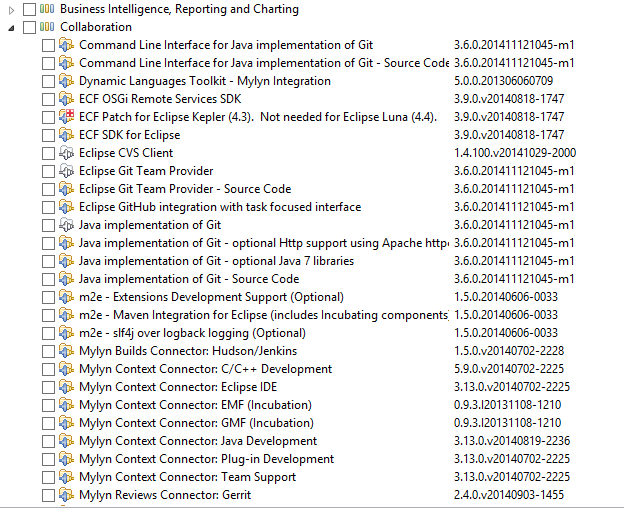
Task: Click the Mylyn Context Connector Plug-in Development icon
Action: (x=66, y=459)
